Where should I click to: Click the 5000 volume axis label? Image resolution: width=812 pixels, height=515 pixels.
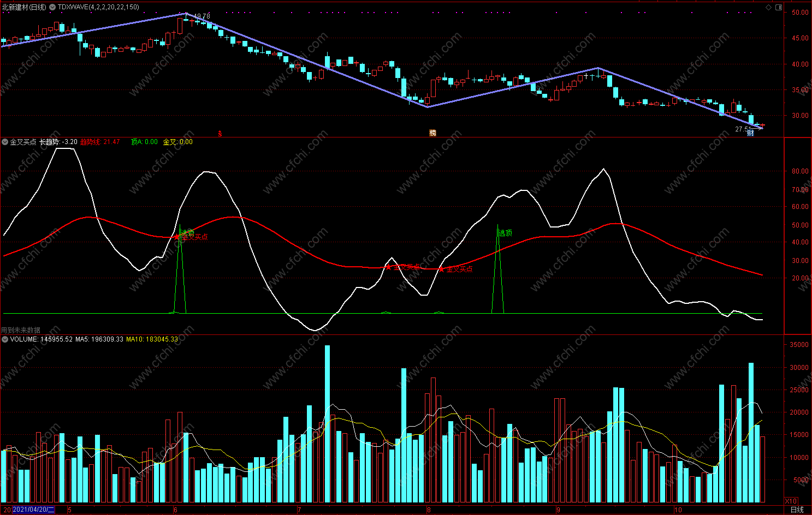point(801,480)
